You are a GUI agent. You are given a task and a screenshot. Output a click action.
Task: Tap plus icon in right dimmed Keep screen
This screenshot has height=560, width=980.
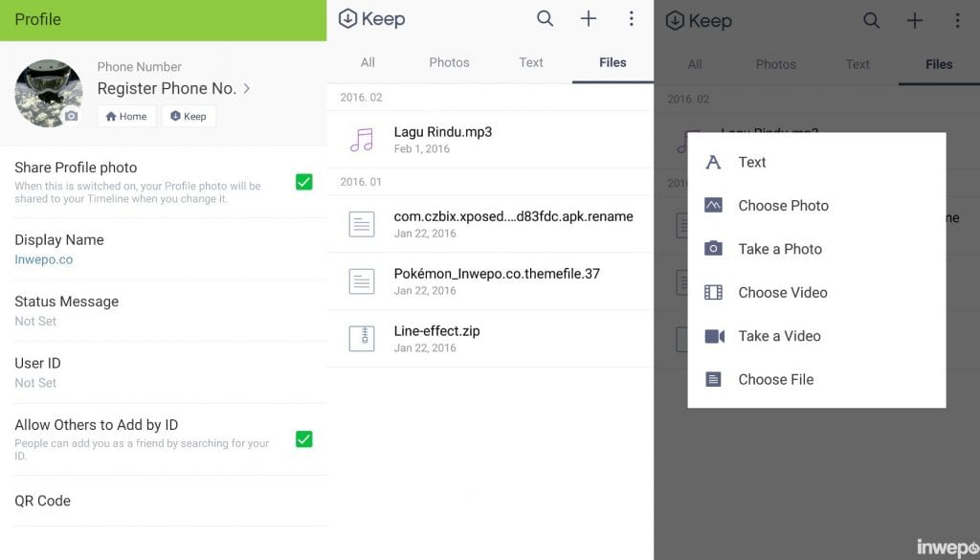(x=914, y=21)
